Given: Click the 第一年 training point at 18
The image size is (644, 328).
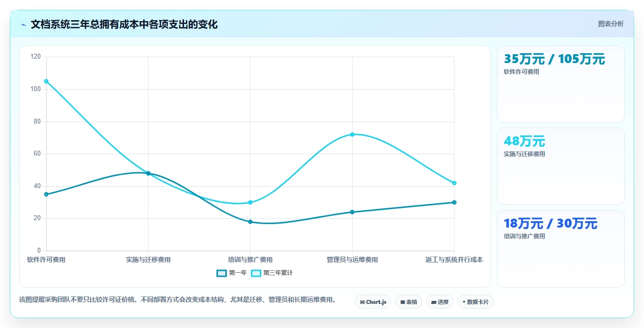Looking at the screenshot, I should click(250, 222).
